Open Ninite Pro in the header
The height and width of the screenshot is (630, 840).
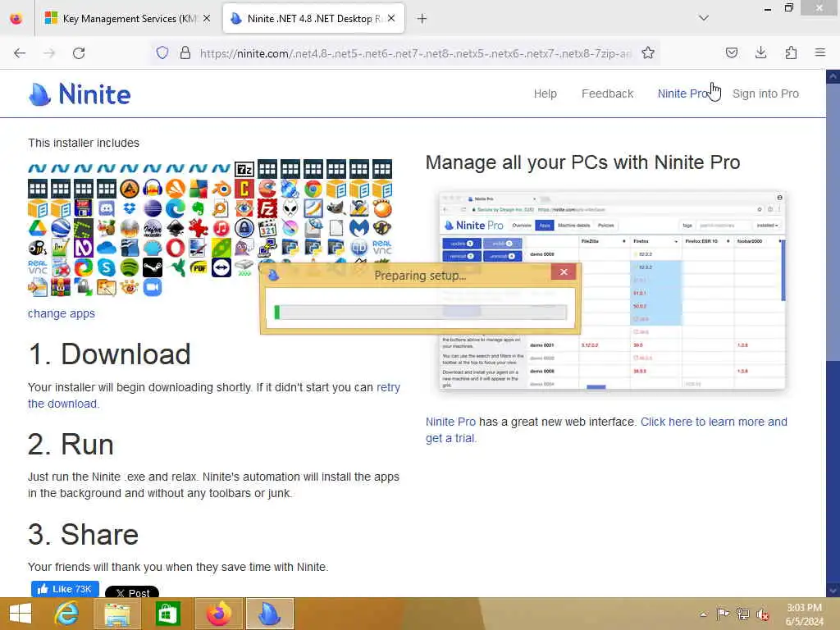(x=683, y=94)
